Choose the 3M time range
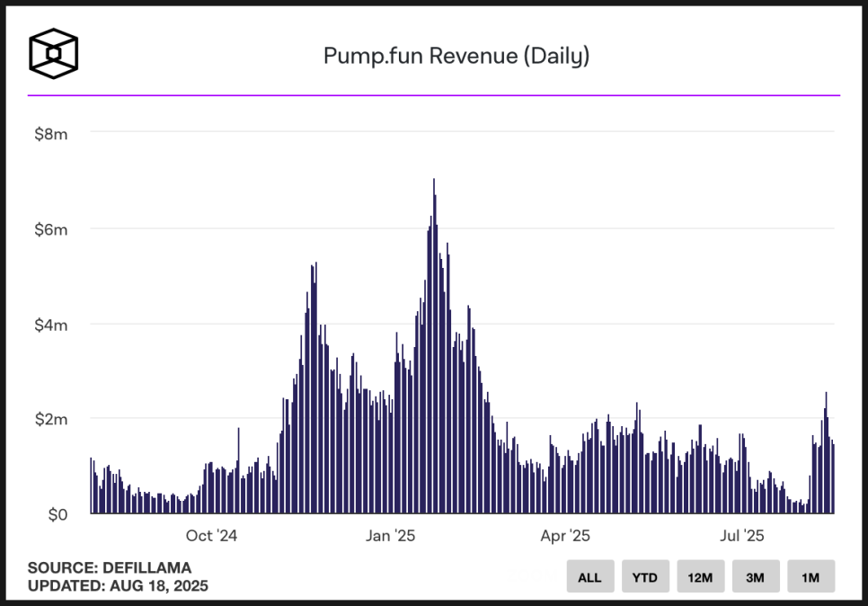 [x=756, y=576]
